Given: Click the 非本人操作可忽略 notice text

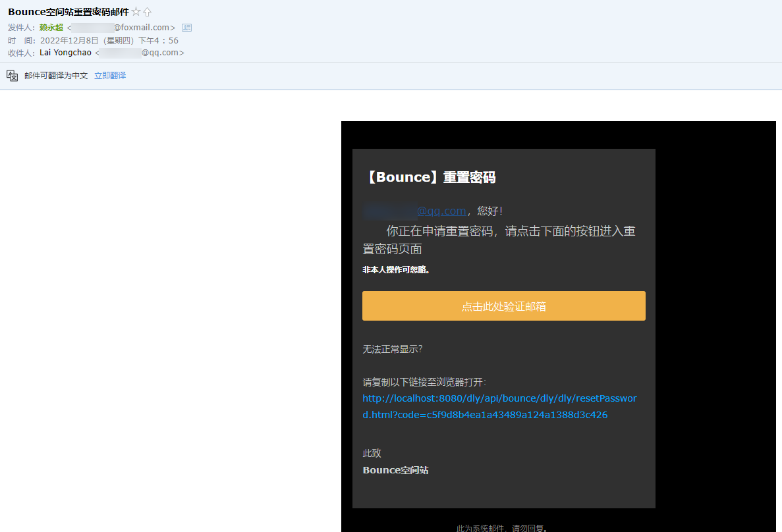Looking at the screenshot, I should pos(396,270).
